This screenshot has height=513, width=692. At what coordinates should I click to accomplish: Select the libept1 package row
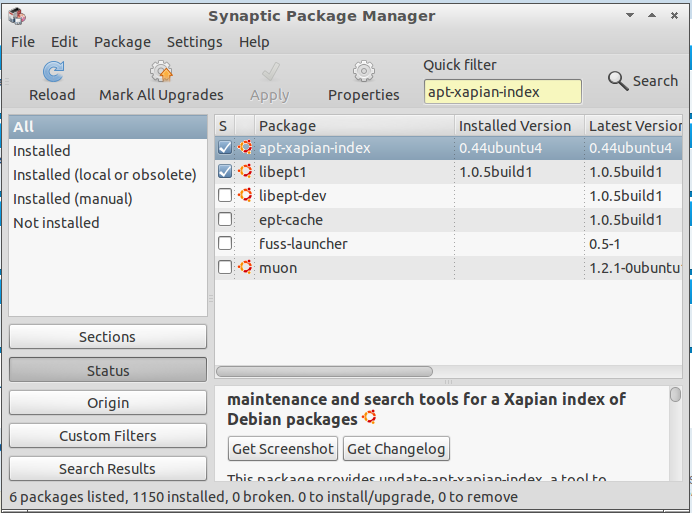(x=448, y=171)
